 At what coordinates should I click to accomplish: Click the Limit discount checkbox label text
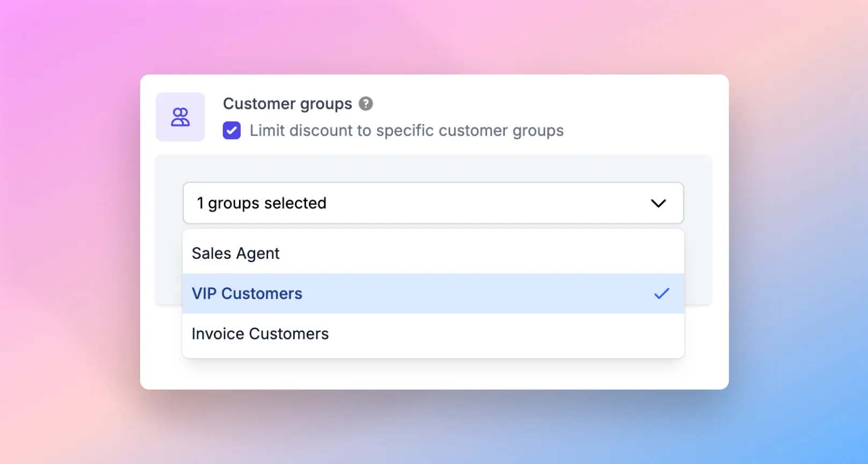click(x=407, y=130)
